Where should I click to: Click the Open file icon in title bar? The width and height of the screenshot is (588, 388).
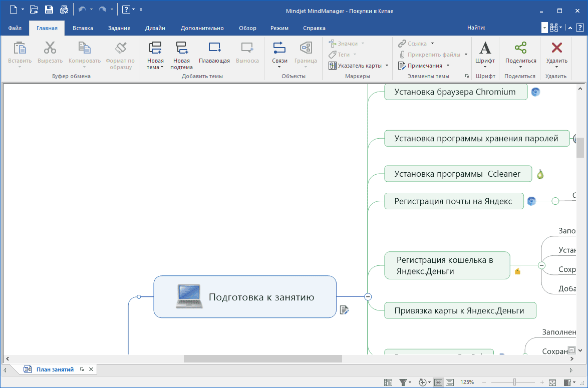click(34, 10)
